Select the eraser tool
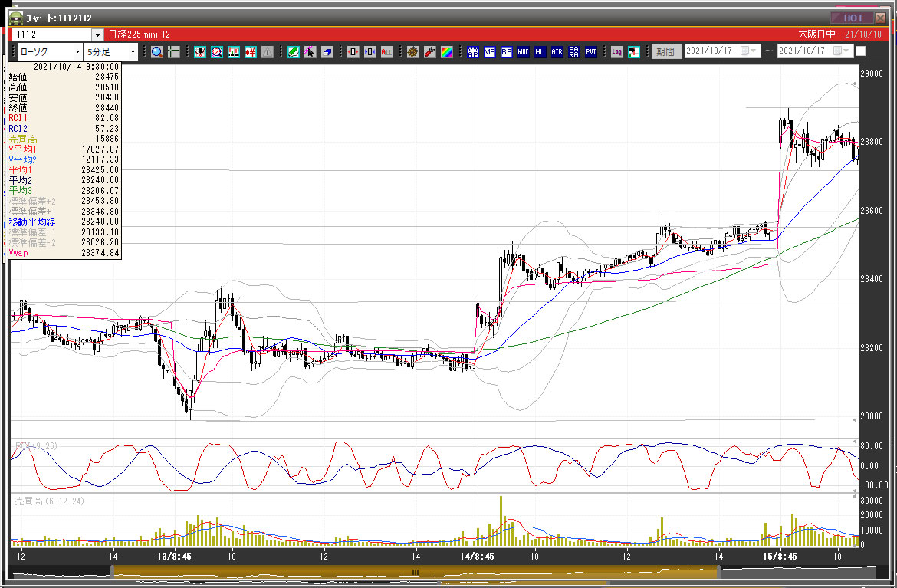 (327, 52)
